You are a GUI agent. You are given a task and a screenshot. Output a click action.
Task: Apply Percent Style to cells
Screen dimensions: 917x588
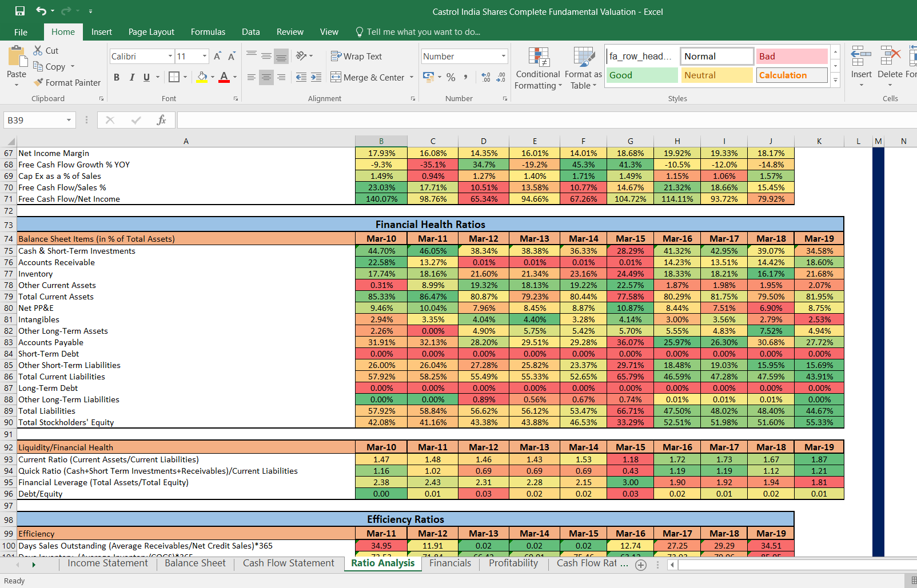click(451, 77)
